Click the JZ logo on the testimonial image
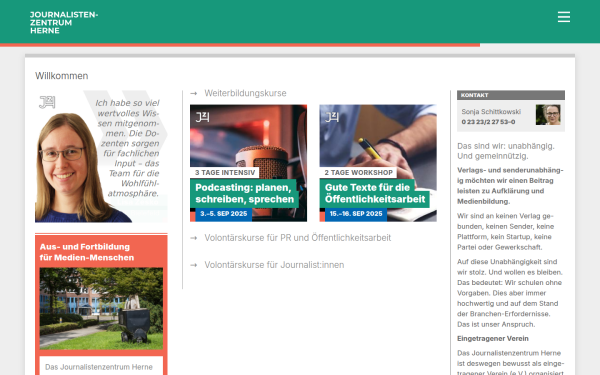Viewport: 600px width, 375px height. (47, 102)
